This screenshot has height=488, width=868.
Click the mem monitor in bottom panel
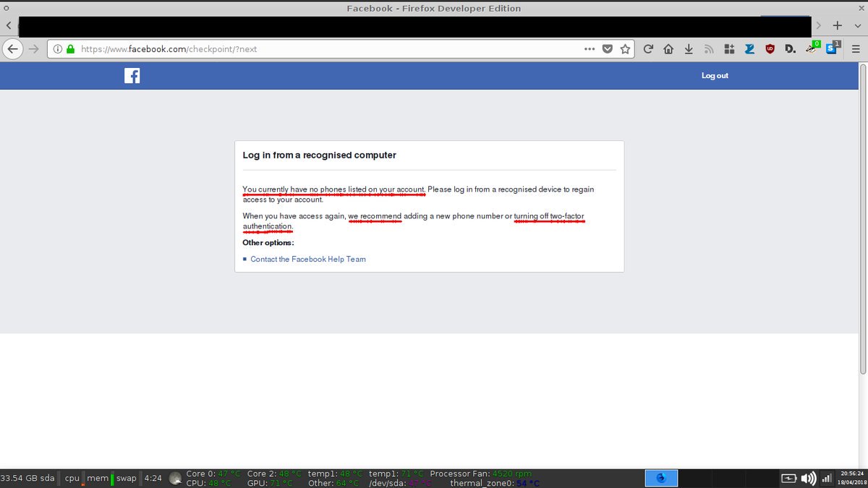(x=99, y=478)
